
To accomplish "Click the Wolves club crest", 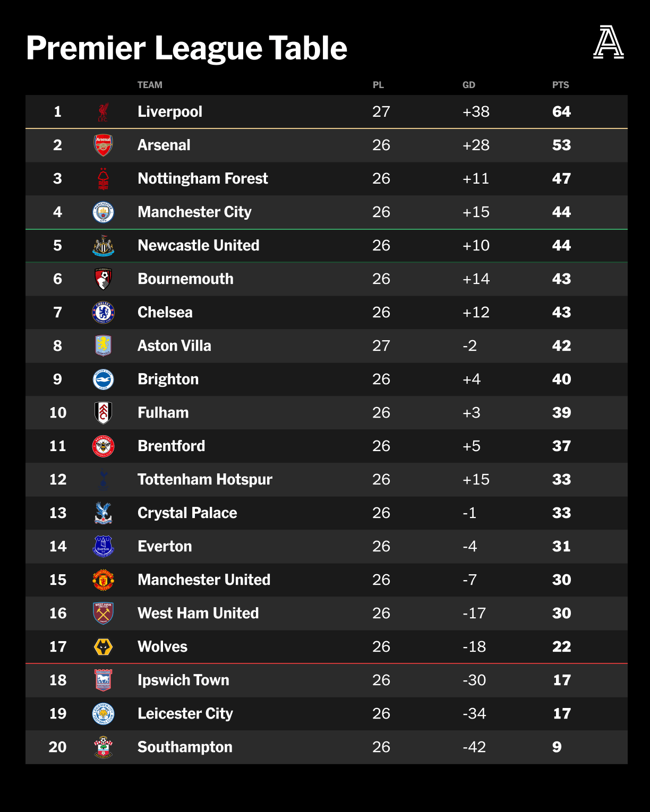I will pos(103,647).
